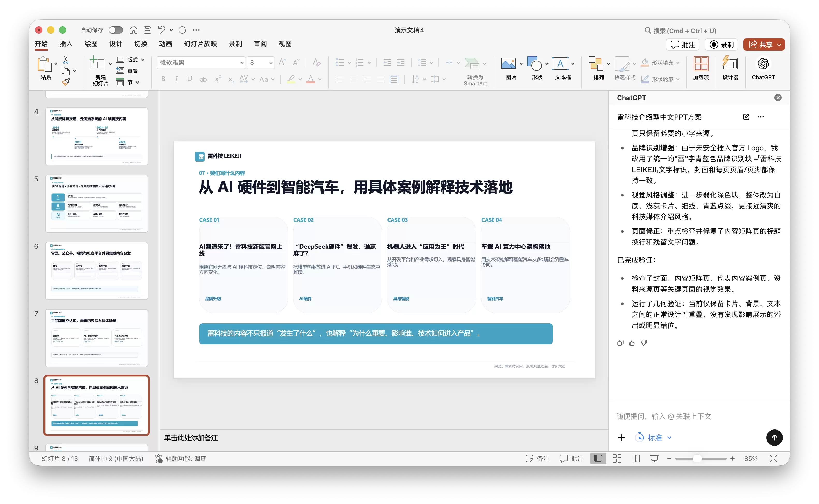Open the 动画 animations tab
This screenshot has height=504, width=819.
pos(165,44)
